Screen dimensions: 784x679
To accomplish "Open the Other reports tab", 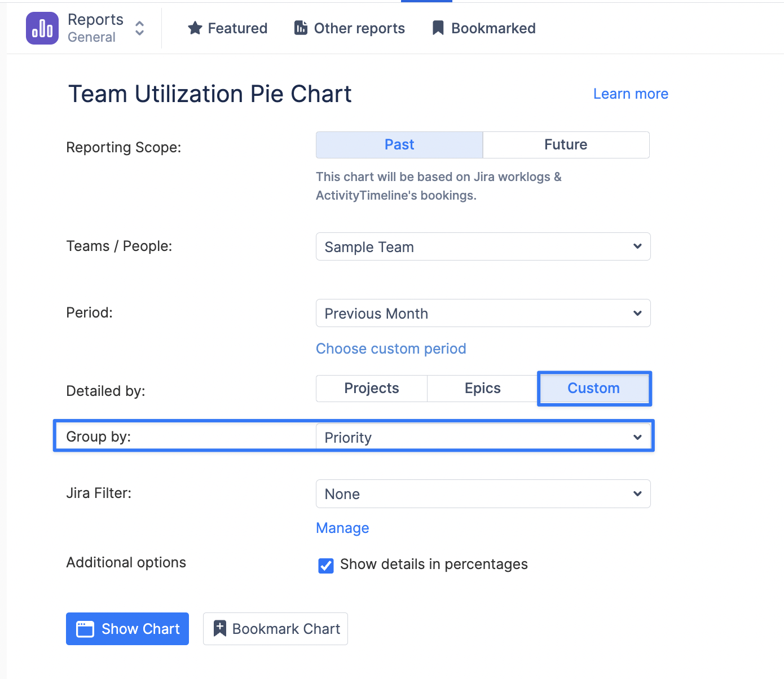I will (x=359, y=28).
